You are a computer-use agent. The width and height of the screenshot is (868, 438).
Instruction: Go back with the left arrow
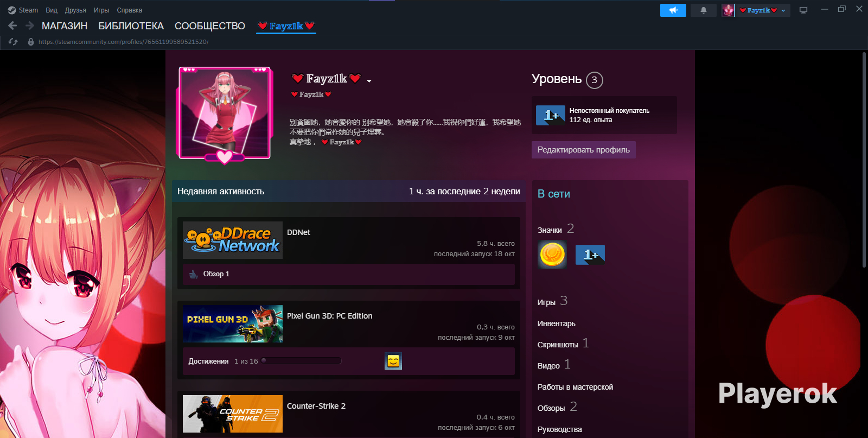tap(13, 26)
